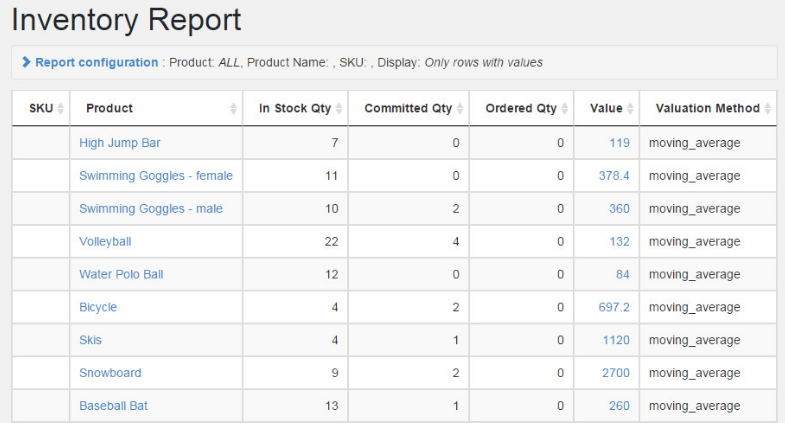Select Swimming Goggles - male link
Image resolution: width=785 pixels, height=423 pixels.
[150, 209]
